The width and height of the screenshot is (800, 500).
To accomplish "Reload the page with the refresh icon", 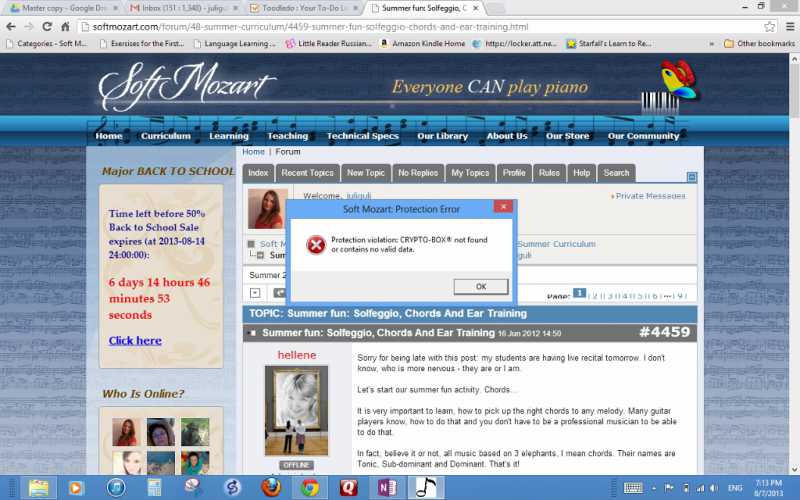I will click(47, 27).
